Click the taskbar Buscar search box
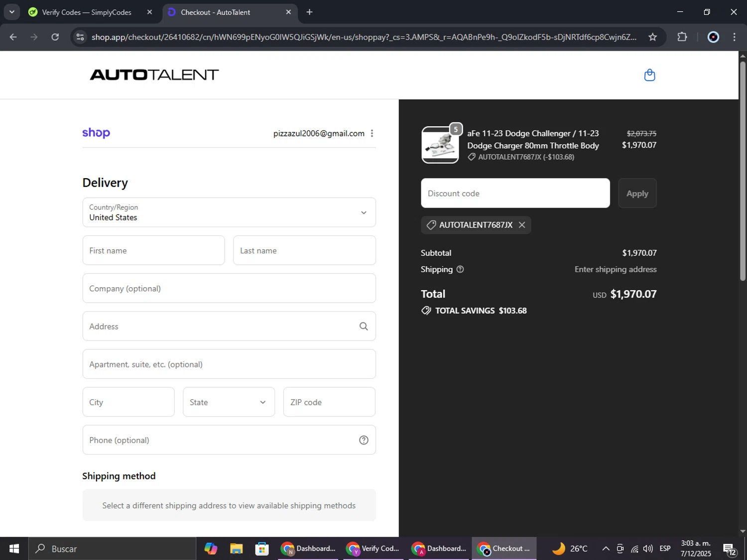747x560 pixels. 112,549
